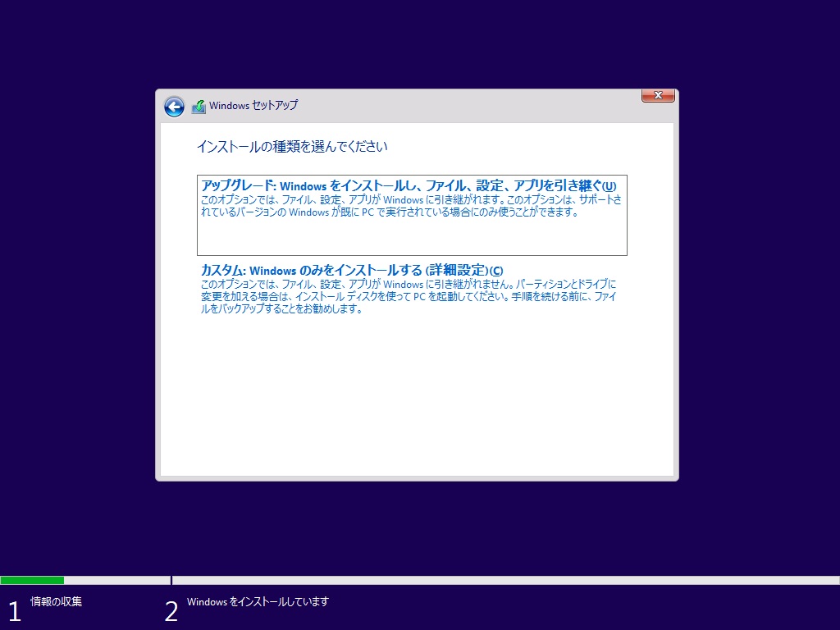Click the custom option's description paragraph
Viewport: 840px width, 630px height.
pos(408,296)
